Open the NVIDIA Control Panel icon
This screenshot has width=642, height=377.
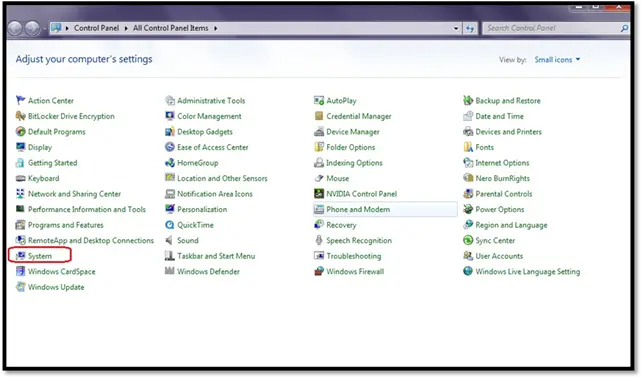(x=319, y=194)
